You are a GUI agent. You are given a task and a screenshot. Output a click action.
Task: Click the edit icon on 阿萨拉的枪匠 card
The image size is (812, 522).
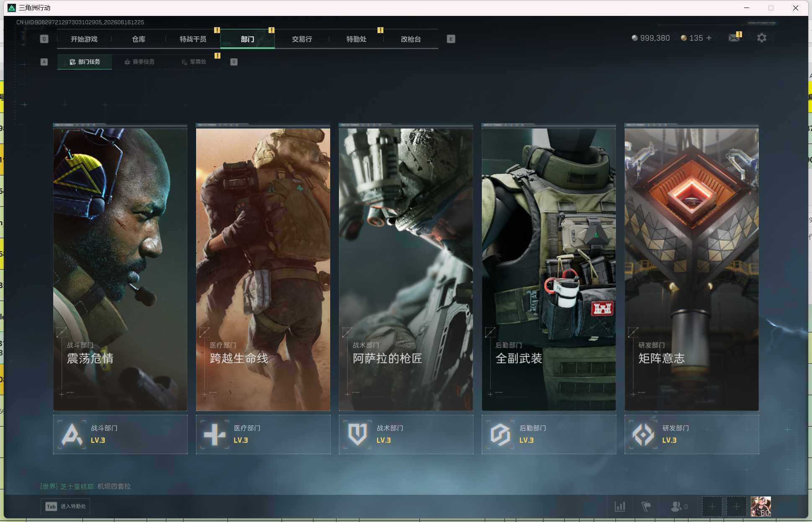[347, 332]
